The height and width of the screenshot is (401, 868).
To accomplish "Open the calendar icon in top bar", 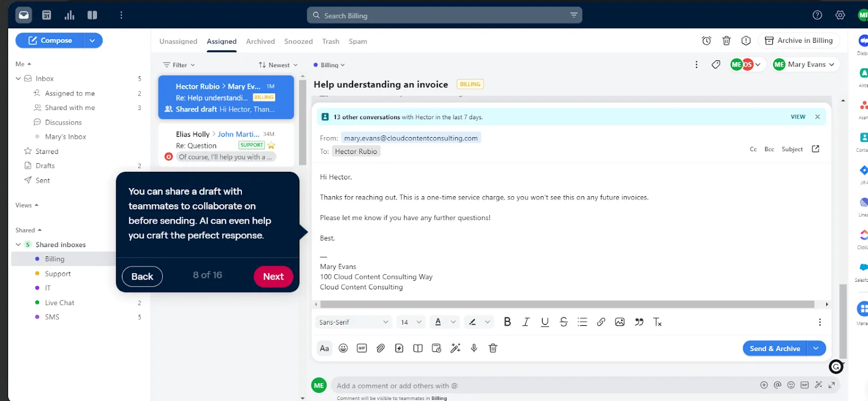I will click(47, 15).
